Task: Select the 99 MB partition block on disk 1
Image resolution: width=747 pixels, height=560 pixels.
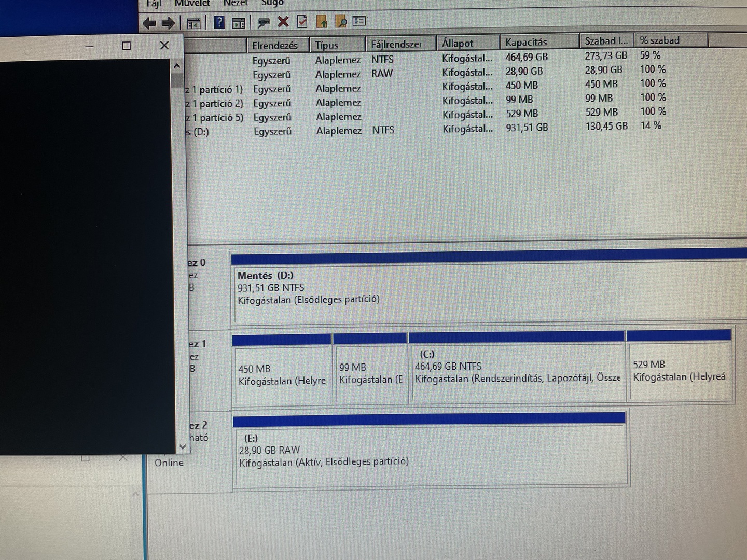Action: (x=370, y=369)
